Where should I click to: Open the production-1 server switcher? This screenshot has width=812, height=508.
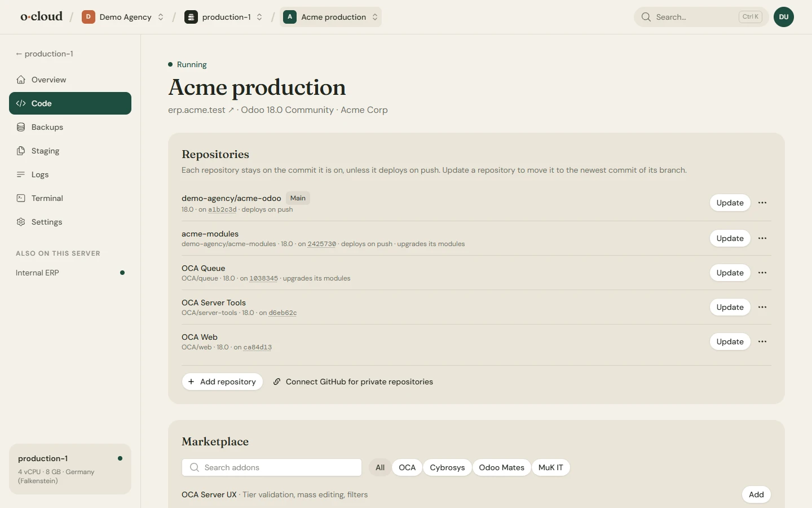[224, 17]
